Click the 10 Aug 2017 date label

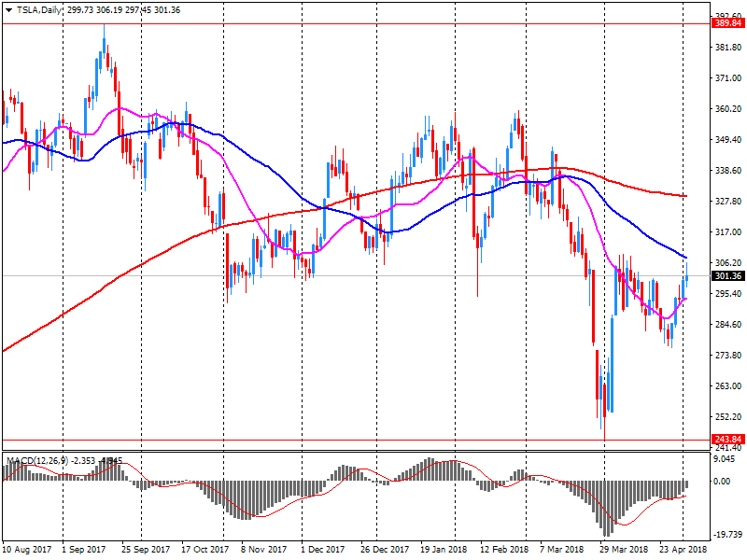pos(27,550)
